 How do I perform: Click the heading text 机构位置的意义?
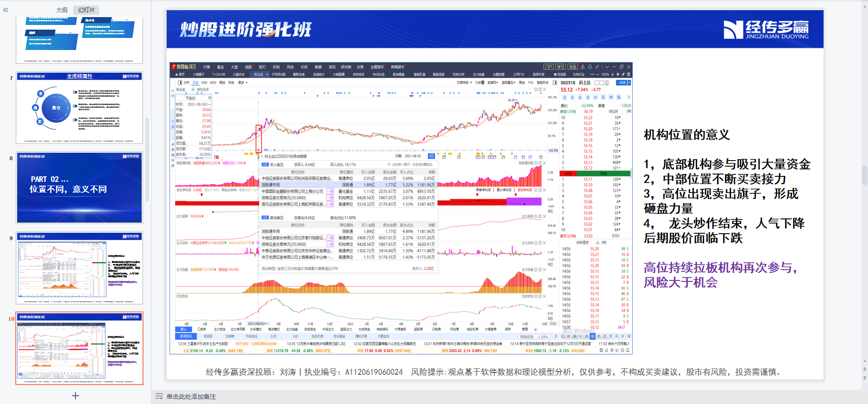(687, 135)
